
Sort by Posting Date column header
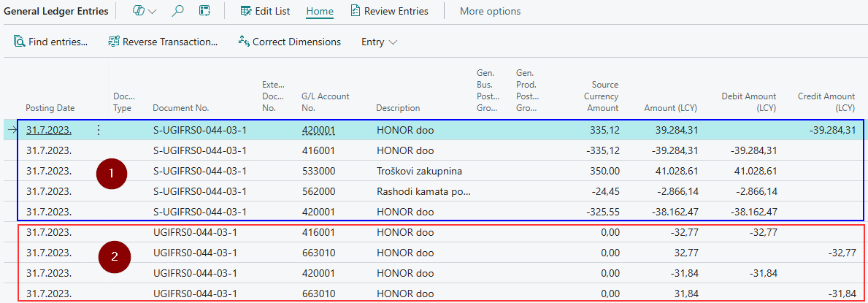coord(50,108)
